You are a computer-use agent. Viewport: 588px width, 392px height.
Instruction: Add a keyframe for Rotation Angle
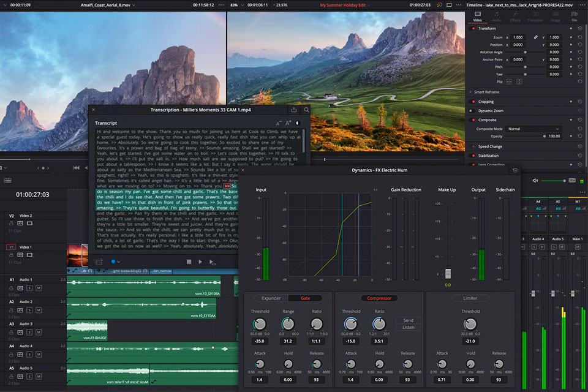(x=571, y=52)
